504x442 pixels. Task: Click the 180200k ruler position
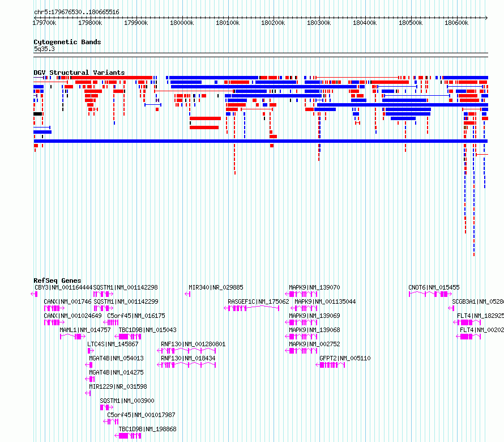273,23
